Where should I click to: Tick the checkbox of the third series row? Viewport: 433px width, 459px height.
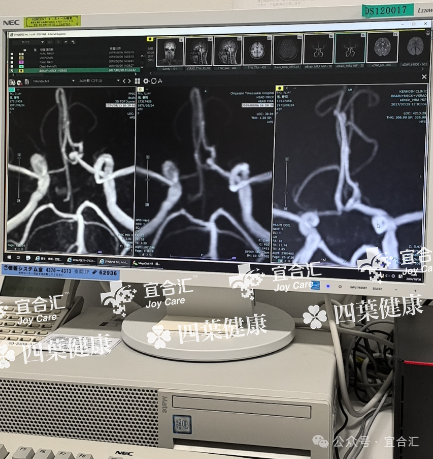[x=12, y=62]
